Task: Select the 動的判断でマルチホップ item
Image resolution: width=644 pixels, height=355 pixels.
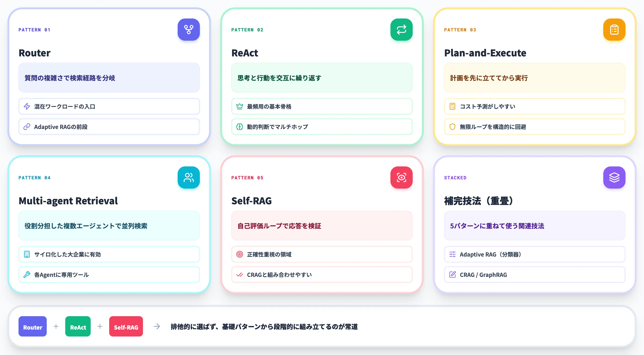Action: (322, 127)
